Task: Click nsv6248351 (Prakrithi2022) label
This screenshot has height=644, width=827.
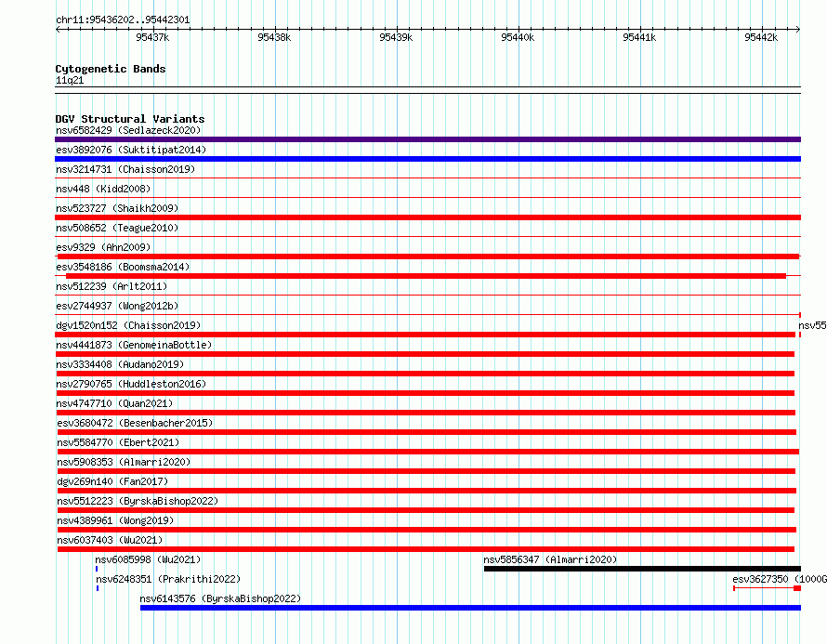Action: 168,579
